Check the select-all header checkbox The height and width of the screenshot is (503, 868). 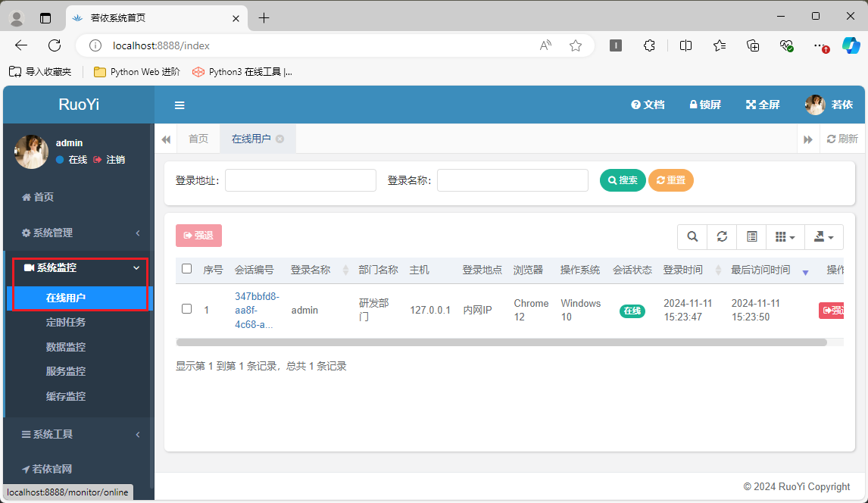click(186, 269)
